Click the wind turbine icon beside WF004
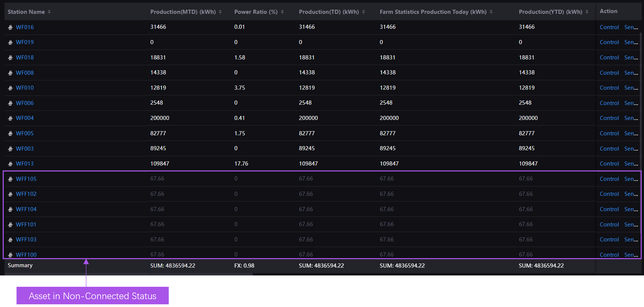This screenshot has width=644, height=307. (10, 118)
